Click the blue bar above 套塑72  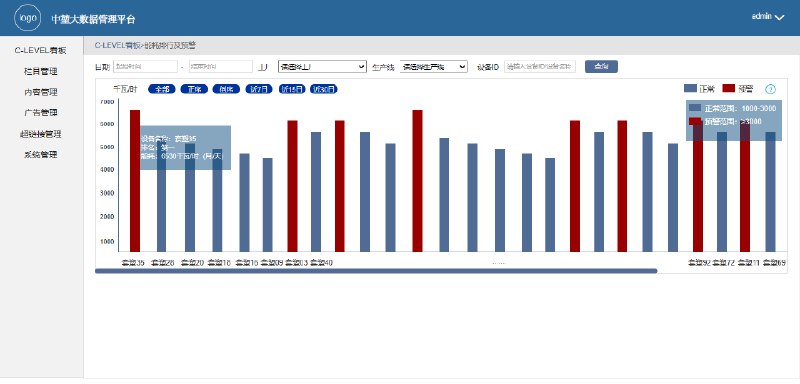[722, 192]
